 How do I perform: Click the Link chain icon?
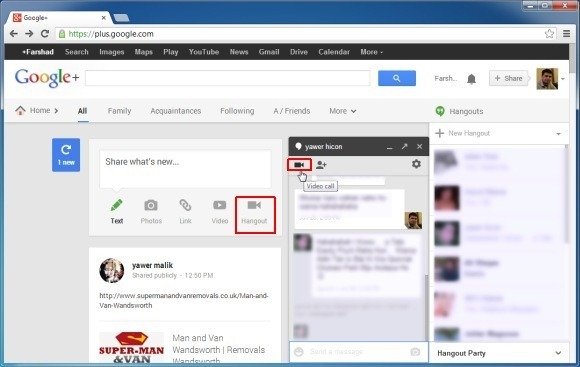click(185, 205)
